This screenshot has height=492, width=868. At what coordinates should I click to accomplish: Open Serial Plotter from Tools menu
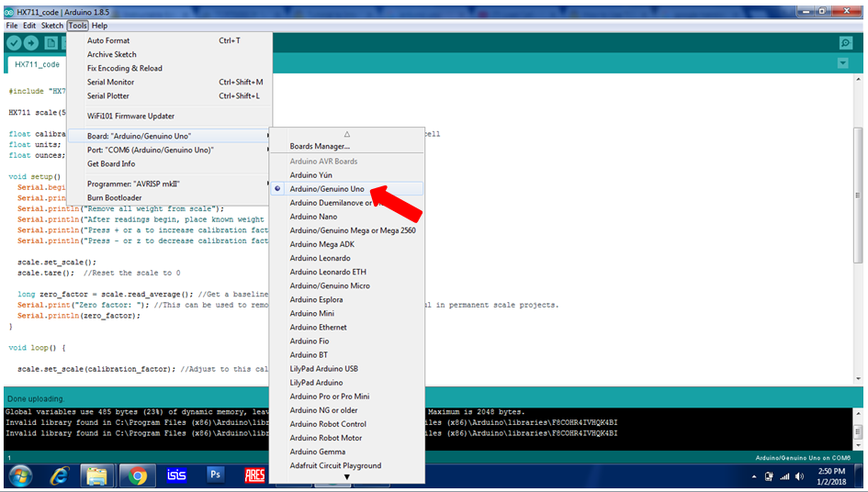(170, 95)
